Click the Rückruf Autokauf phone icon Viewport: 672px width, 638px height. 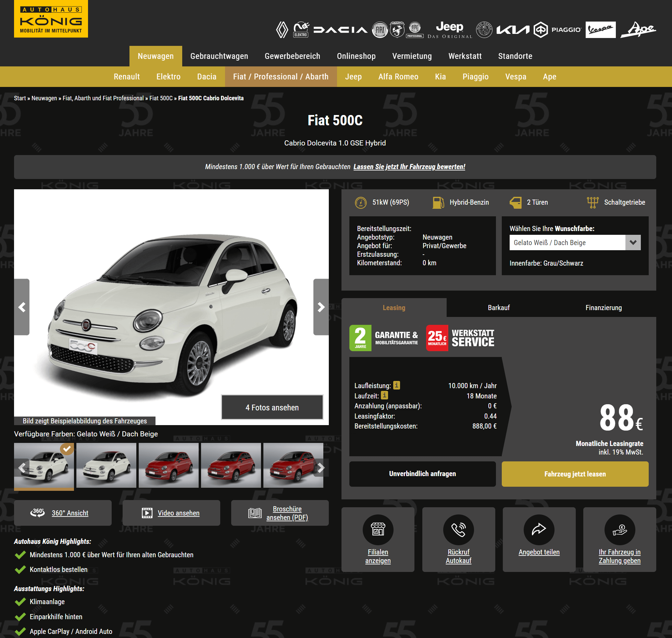click(x=458, y=529)
